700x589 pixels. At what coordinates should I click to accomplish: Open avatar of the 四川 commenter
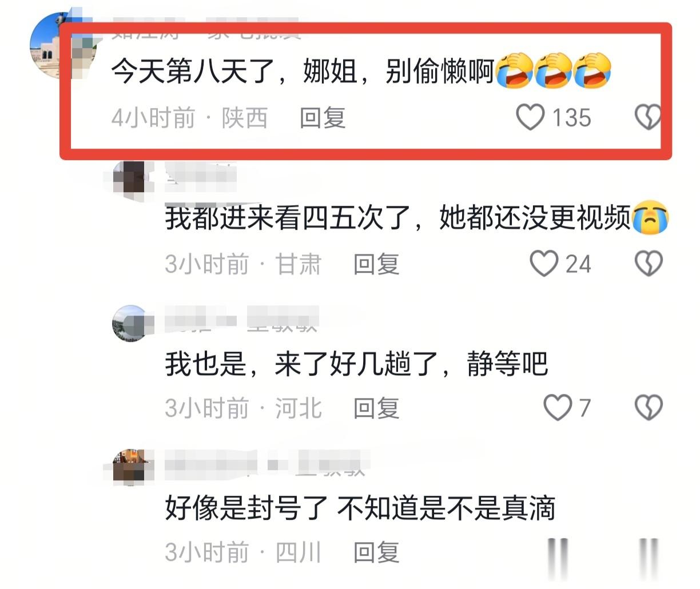(x=133, y=468)
